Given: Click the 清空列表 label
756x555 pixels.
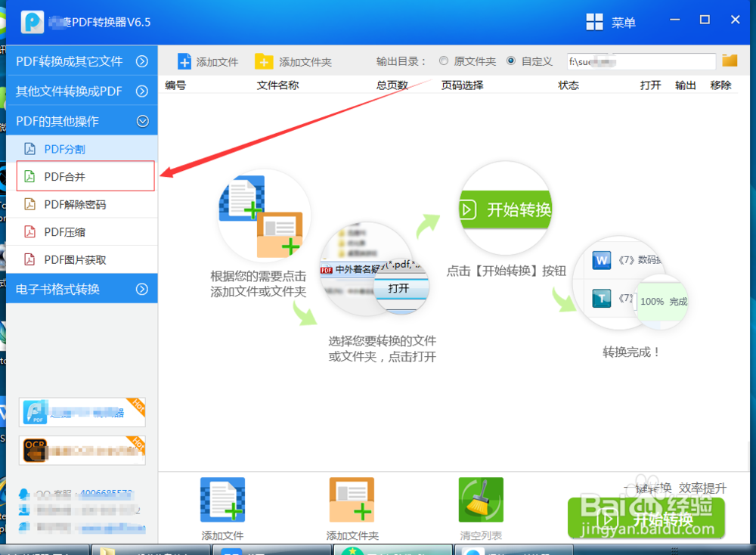Looking at the screenshot, I should pos(481,535).
